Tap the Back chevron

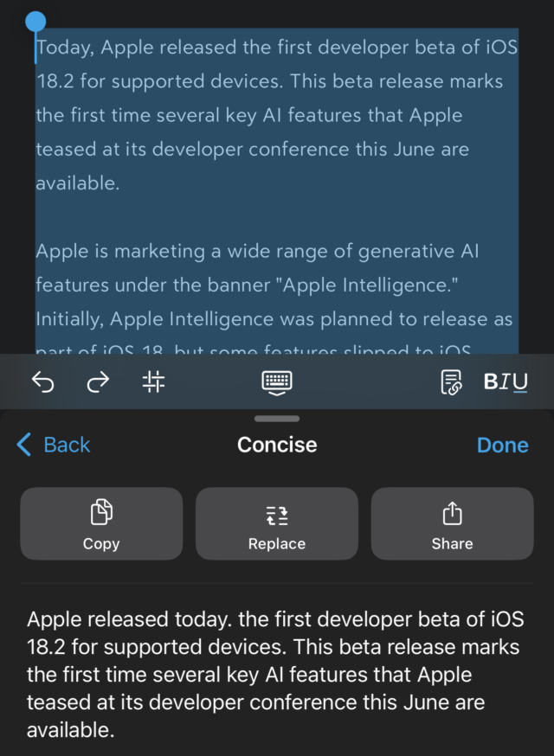(x=23, y=445)
